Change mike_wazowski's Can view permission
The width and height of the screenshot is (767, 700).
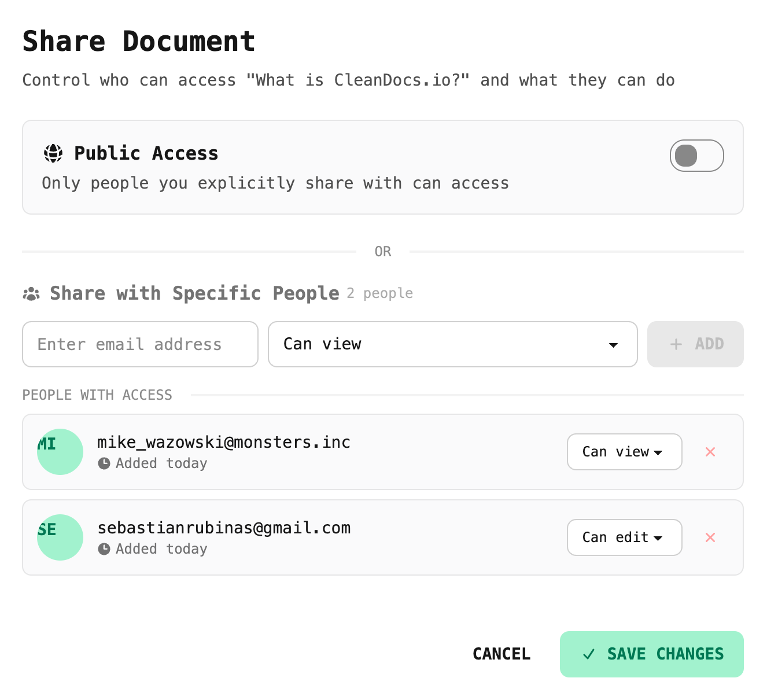[624, 452]
